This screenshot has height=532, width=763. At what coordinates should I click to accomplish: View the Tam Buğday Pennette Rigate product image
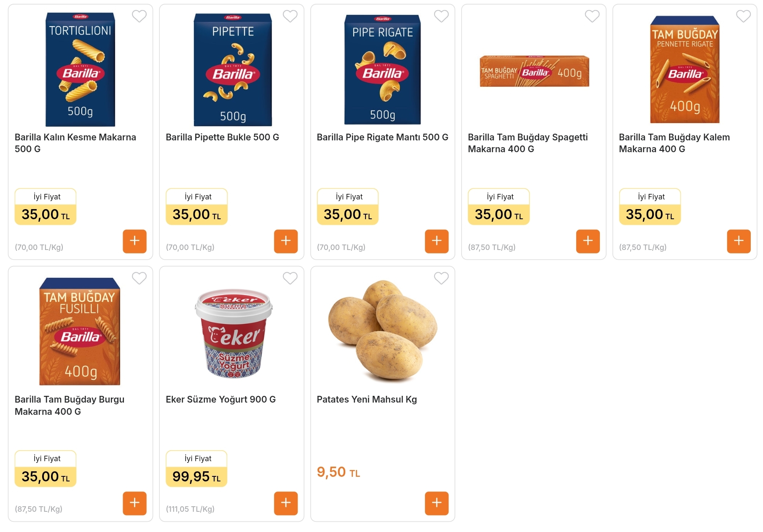[x=685, y=70]
